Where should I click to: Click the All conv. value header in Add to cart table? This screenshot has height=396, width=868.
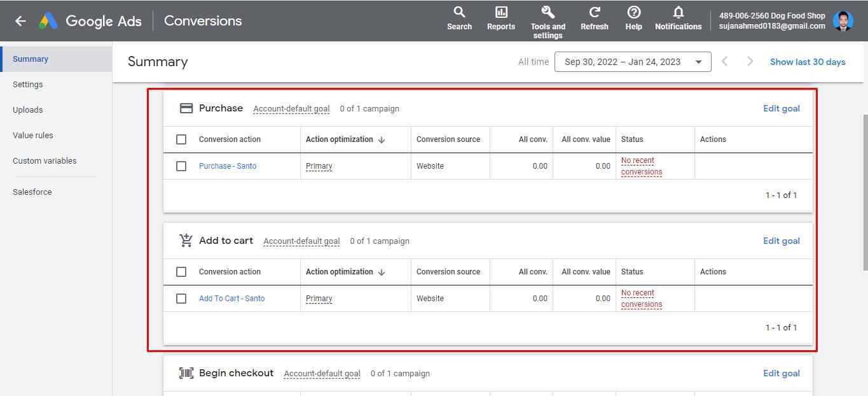[586, 272]
